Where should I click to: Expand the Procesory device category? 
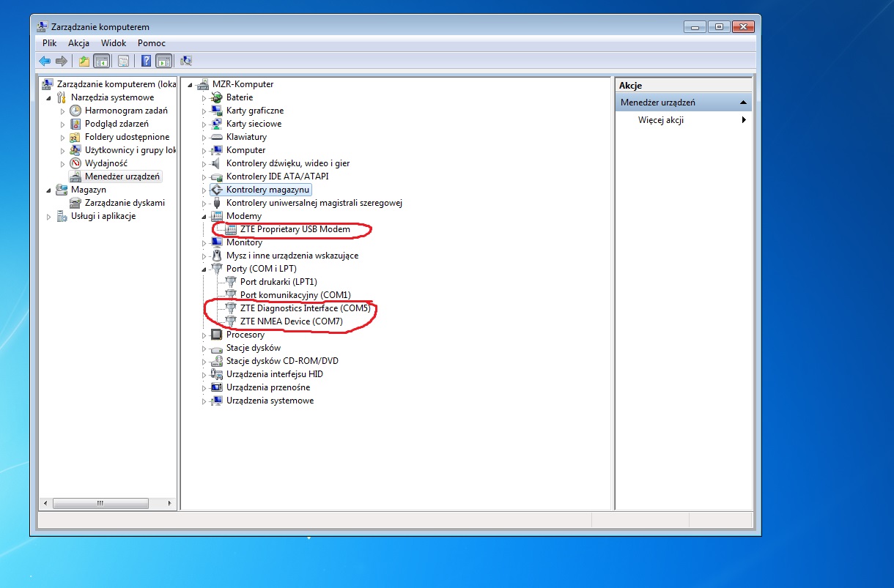pyautogui.click(x=205, y=335)
